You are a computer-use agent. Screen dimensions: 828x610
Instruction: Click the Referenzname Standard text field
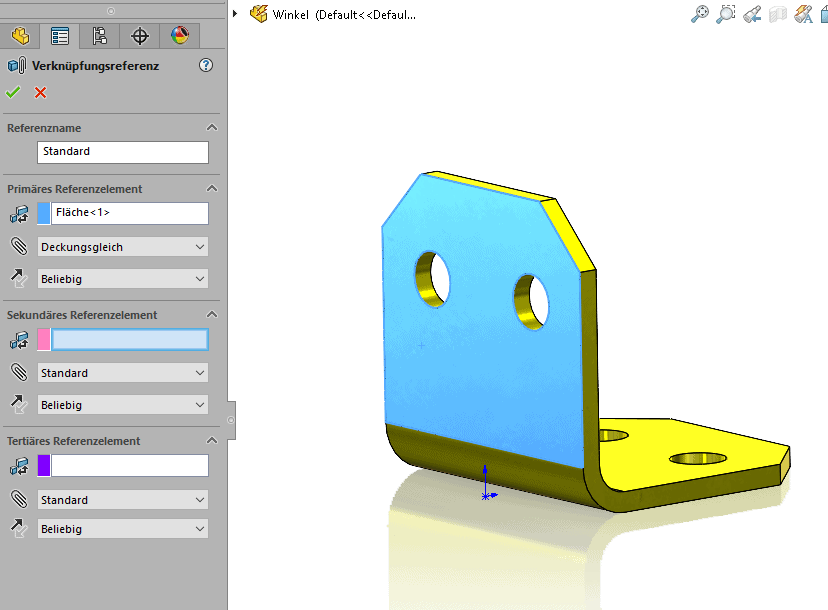123,152
